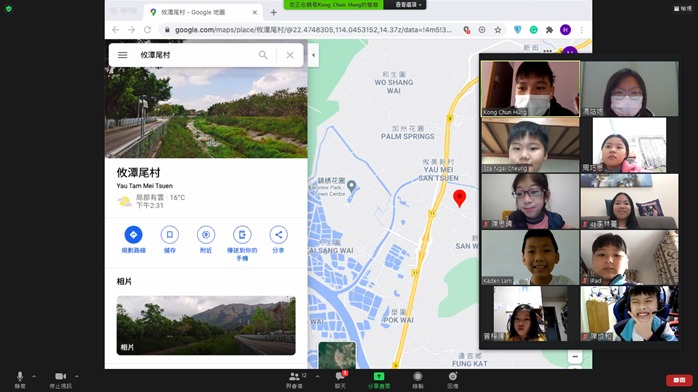Click the directions icon under Yau Tam Mei Tsuen
This screenshot has height=392, width=698.
[x=133, y=234]
